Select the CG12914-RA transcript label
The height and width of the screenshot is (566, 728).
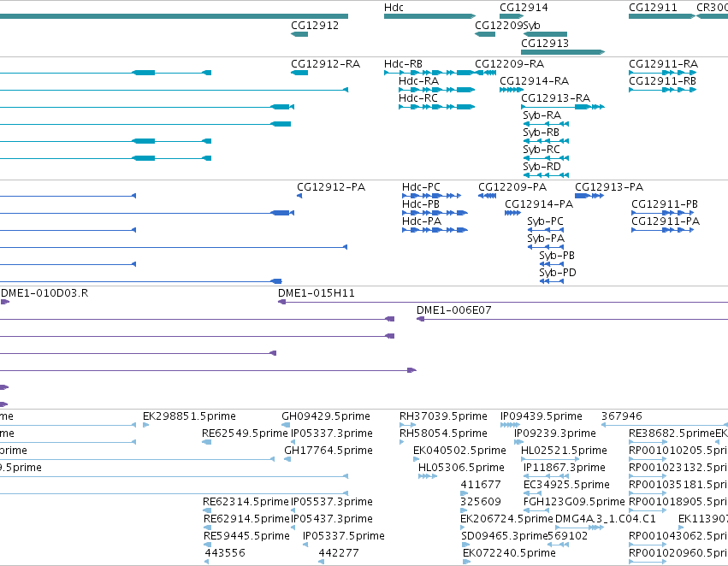534,80
